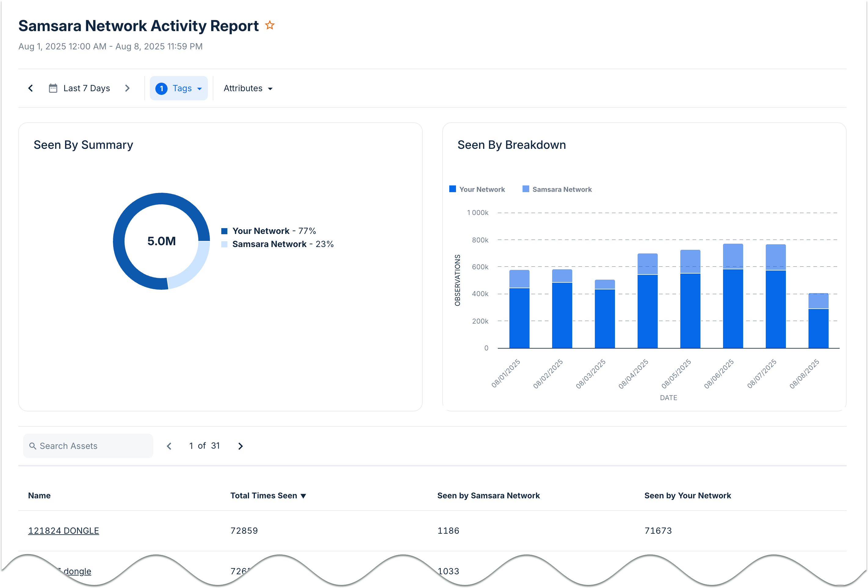This screenshot has height=588, width=868.
Task: Go to previous date range with left arrow
Action: (x=30, y=88)
